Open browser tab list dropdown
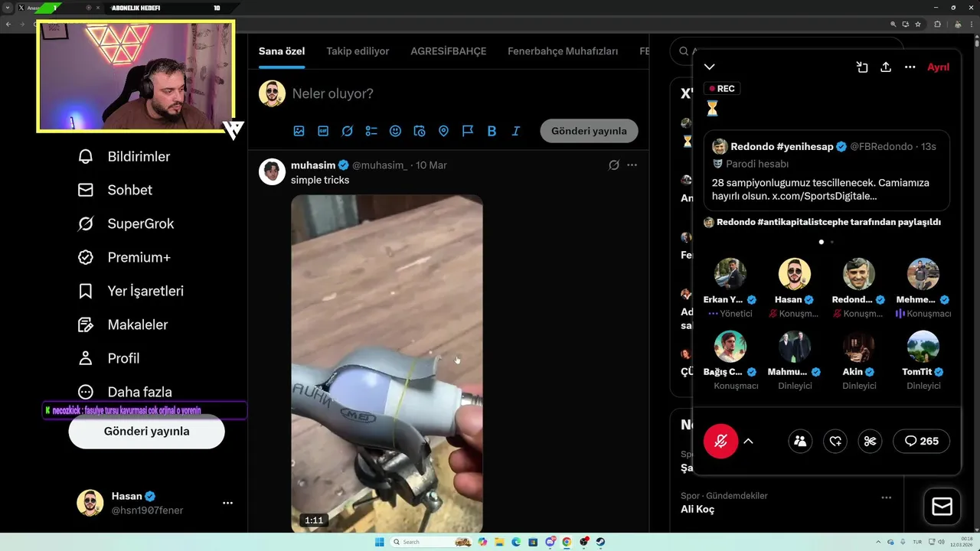 (8, 8)
